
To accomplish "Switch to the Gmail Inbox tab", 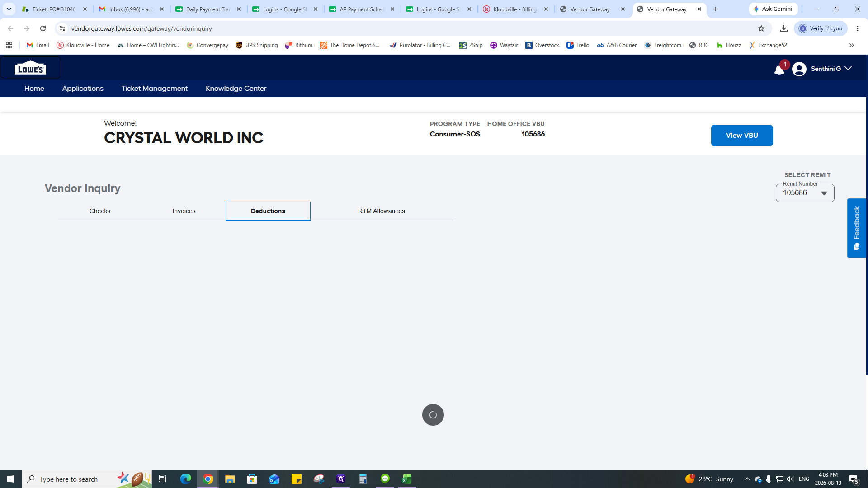I will point(131,9).
